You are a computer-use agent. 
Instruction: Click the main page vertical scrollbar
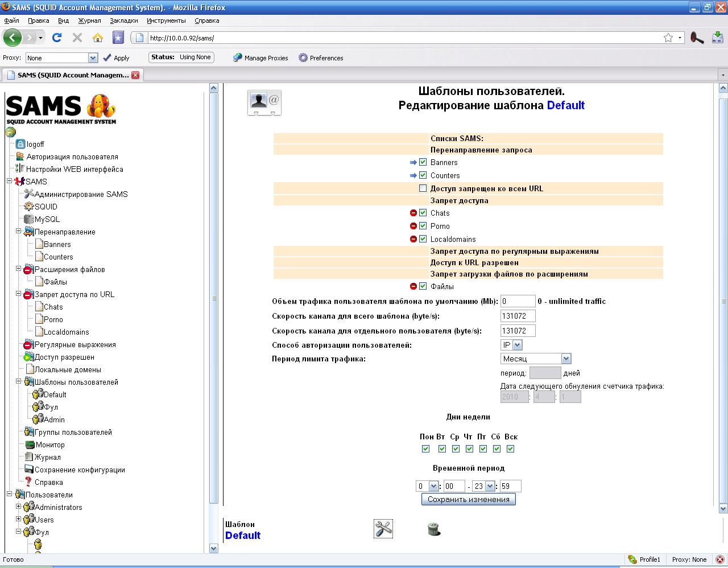(723, 301)
